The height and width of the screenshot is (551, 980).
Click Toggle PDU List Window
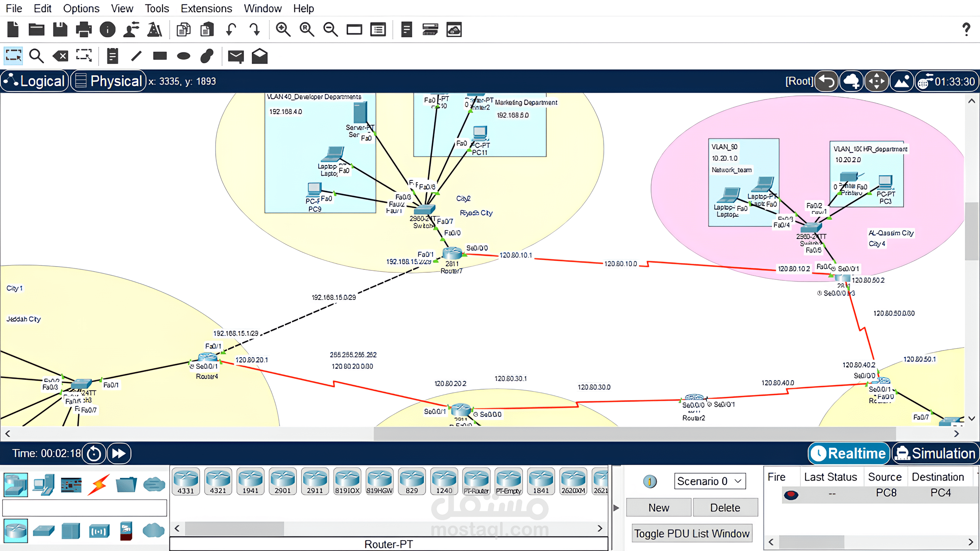tap(691, 533)
